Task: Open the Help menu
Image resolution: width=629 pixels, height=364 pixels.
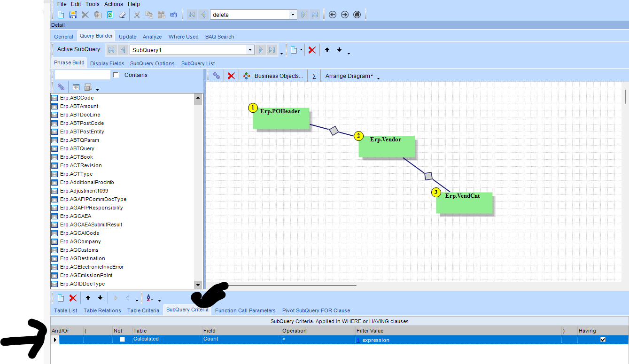Action: click(x=134, y=4)
